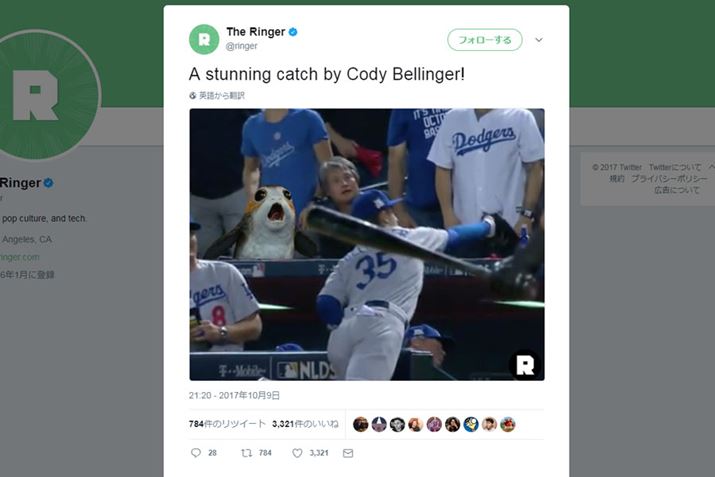Click The Ringer display name in tweet
The image size is (715, 477).
coord(254,32)
